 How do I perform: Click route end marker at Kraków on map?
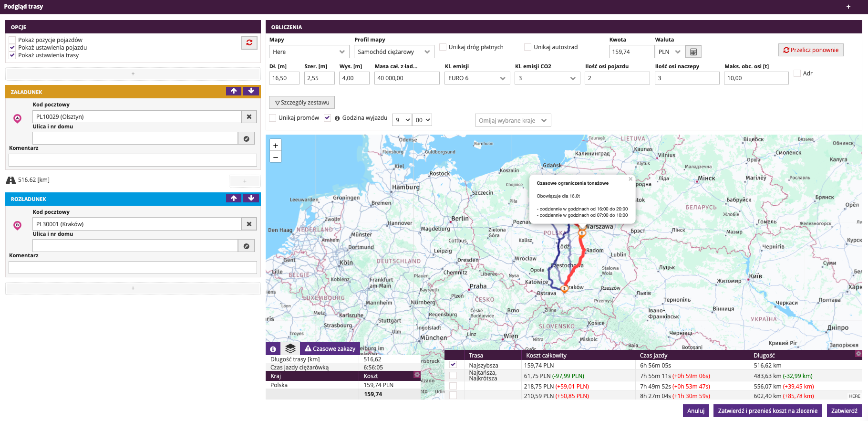tap(565, 288)
